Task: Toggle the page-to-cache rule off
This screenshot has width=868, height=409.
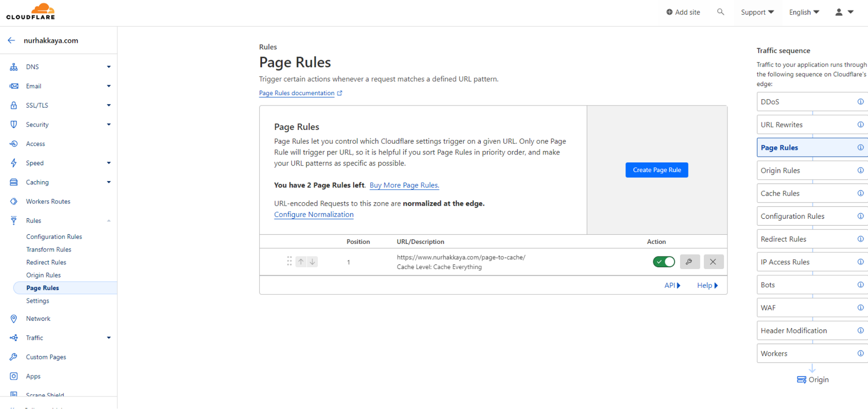Action: (x=663, y=262)
